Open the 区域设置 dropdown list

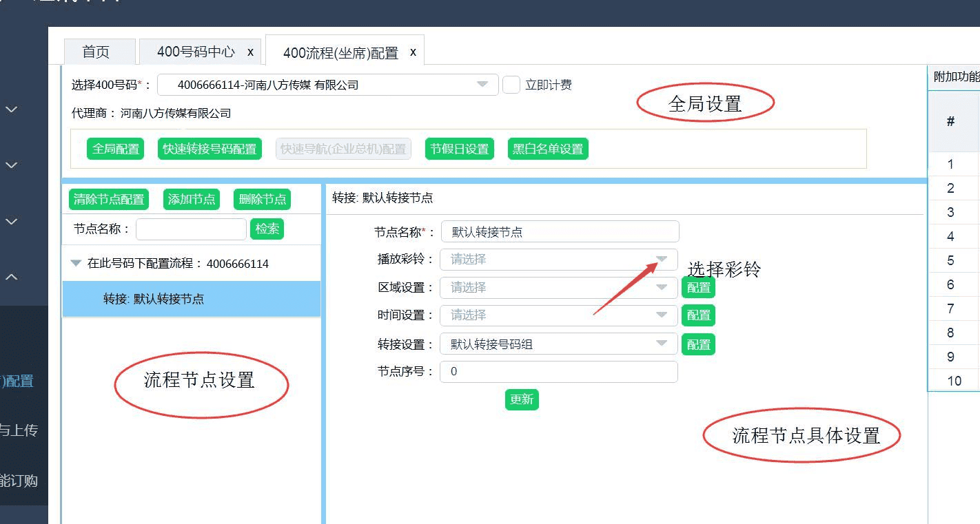point(662,287)
